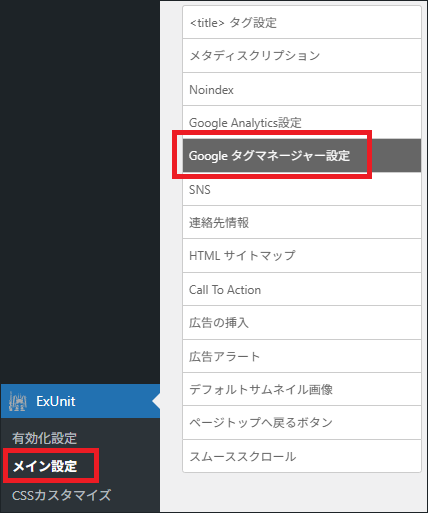The height and width of the screenshot is (513, 428).
Task: Open the ExUnit sidebar menu
Action: 80,401
